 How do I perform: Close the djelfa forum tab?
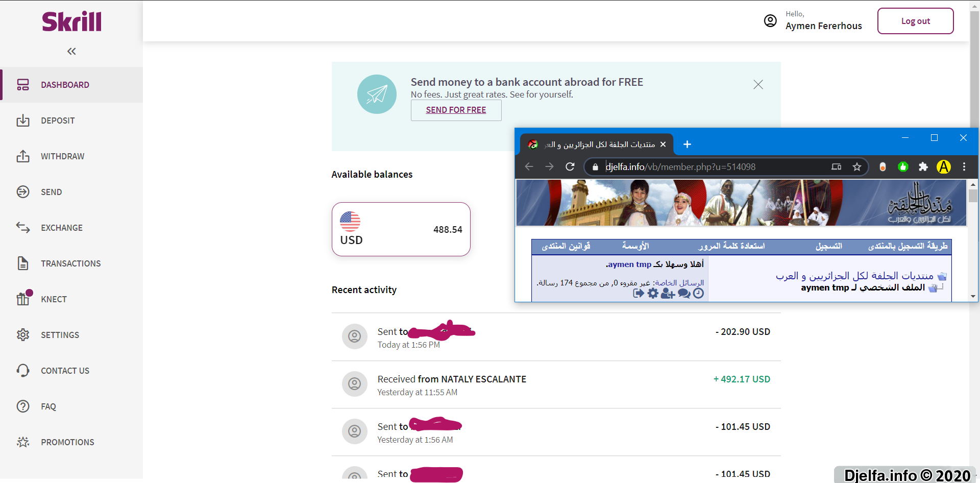click(663, 144)
